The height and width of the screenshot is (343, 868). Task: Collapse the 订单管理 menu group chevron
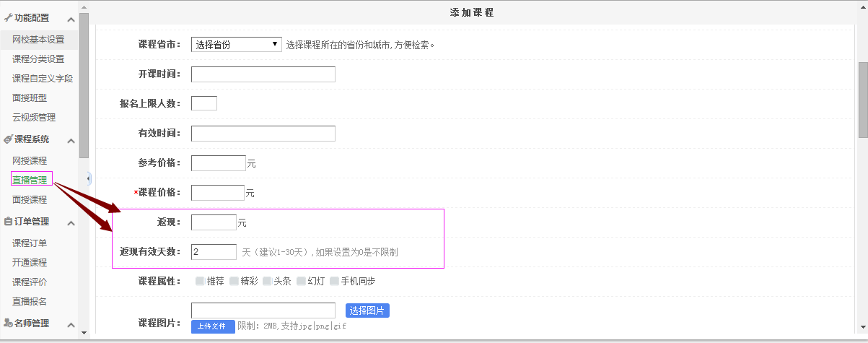click(71, 222)
